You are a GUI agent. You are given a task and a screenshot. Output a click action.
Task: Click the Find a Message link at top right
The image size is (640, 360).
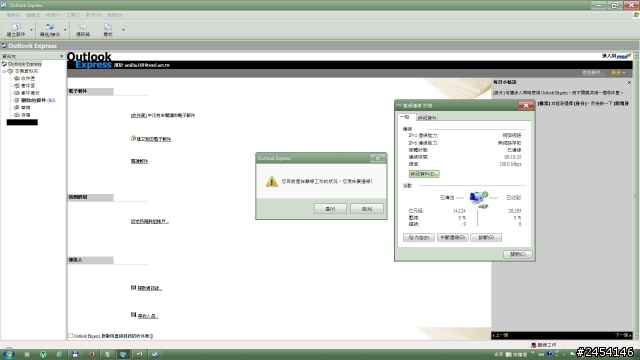[x=593, y=73]
